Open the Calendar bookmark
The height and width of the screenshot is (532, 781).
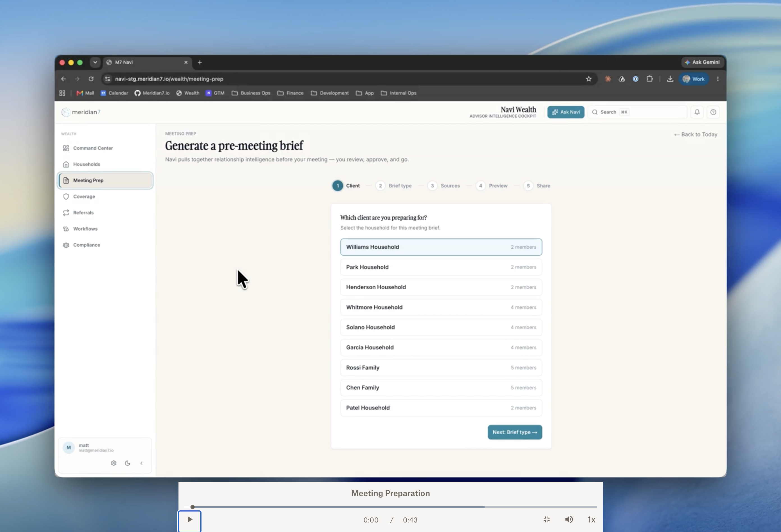(114, 93)
